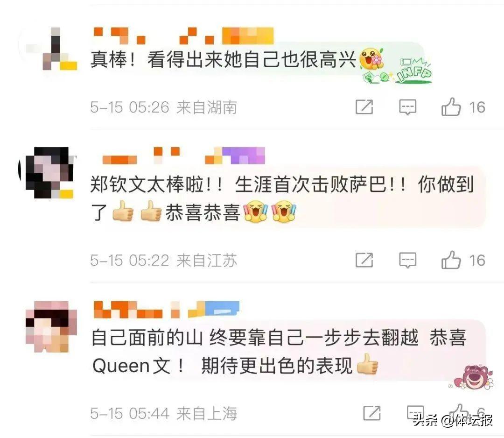Share the Shanghai 05:44 comment
The width and height of the screenshot is (504, 438).
[x=372, y=413]
